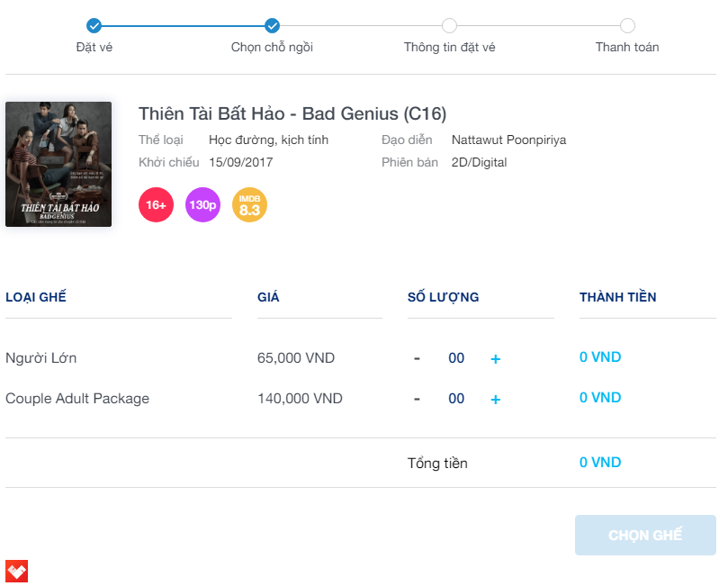728x586 pixels.
Task: Click director name Nattawut Poonpiriya
Action: 508,140
